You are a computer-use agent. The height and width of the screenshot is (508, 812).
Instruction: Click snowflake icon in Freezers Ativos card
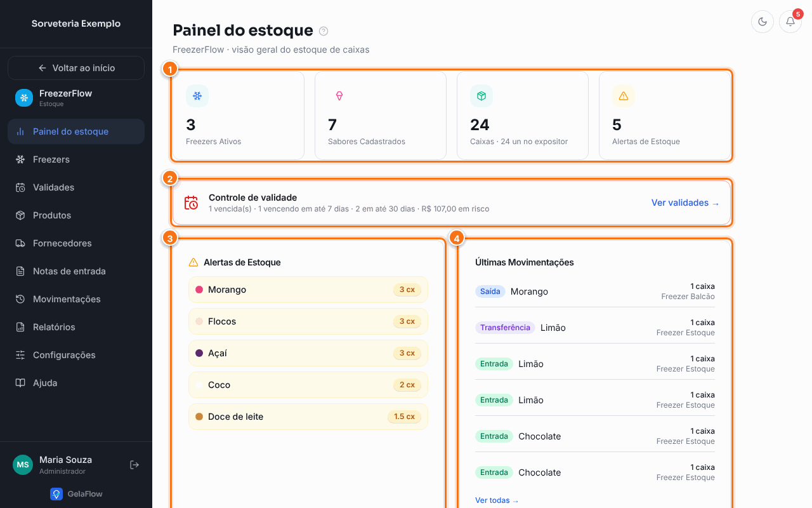click(197, 96)
